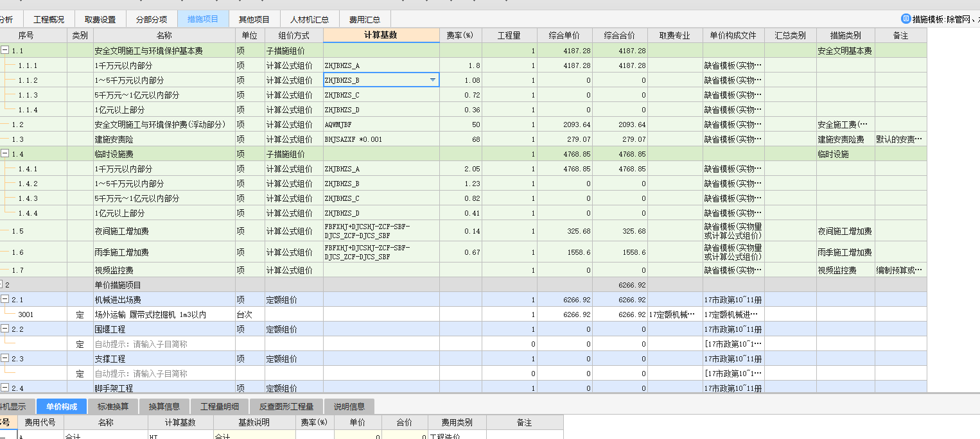Click the 计算基数 column header in main table
Viewport: 980px width, 439px height.
coord(381,35)
